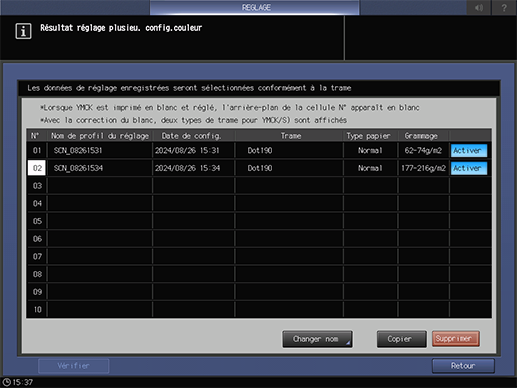Click the clock icon in status bar
Image resolution: width=517 pixels, height=388 pixels.
[6, 382]
